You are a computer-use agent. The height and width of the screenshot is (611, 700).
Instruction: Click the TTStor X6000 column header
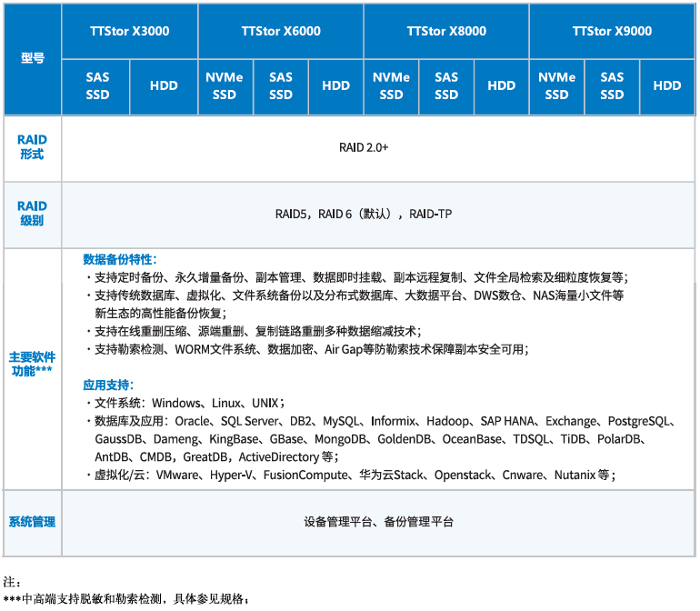(281, 31)
